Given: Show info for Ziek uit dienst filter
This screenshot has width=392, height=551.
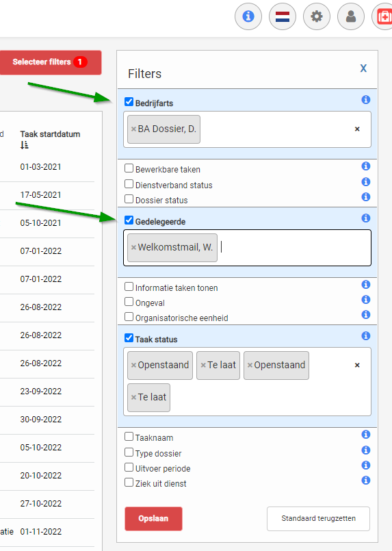Looking at the screenshot, I should pos(365,480).
